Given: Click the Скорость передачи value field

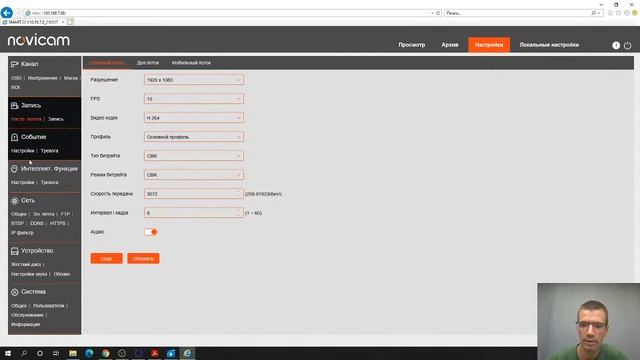Looking at the screenshot, I should [x=194, y=194].
